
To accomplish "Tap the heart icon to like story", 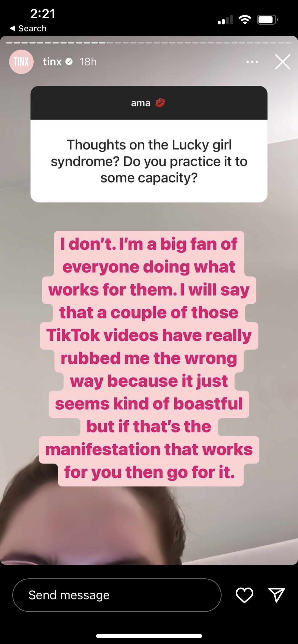I will [244, 595].
